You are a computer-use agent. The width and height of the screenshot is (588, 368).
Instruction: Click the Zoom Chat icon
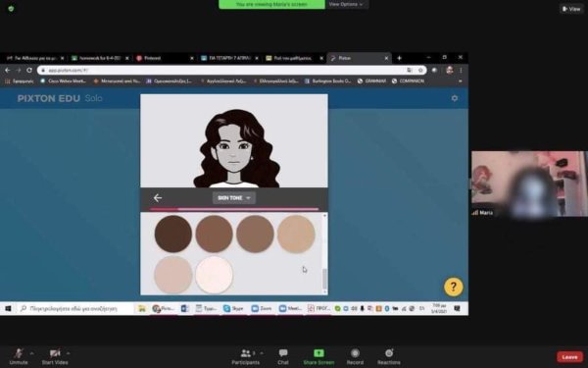(283, 357)
